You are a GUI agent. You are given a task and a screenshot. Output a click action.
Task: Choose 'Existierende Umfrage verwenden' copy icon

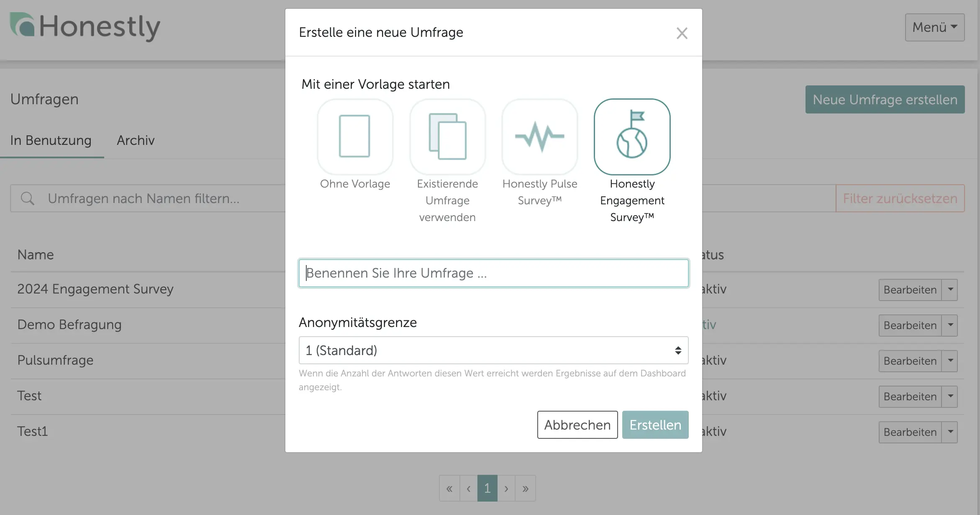coord(447,136)
